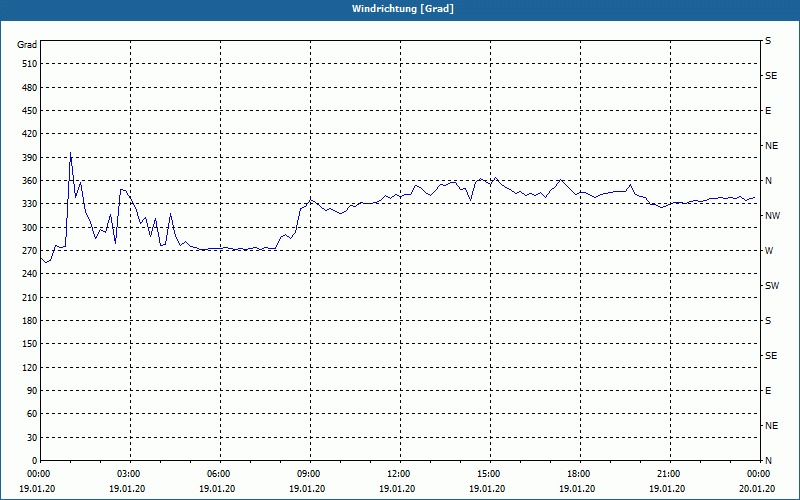Click the 240 y-axis value
The image size is (800, 500).
[30, 273]
